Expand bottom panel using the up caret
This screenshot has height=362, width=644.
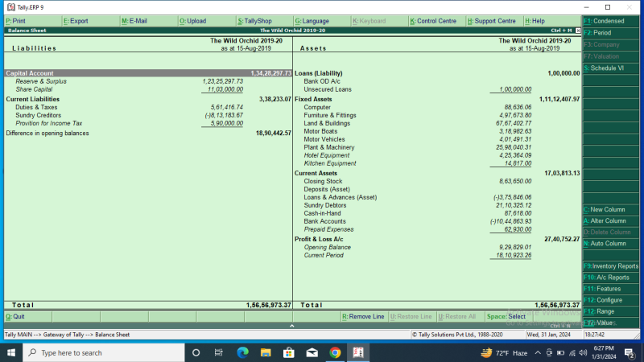[x=292, y=326]
